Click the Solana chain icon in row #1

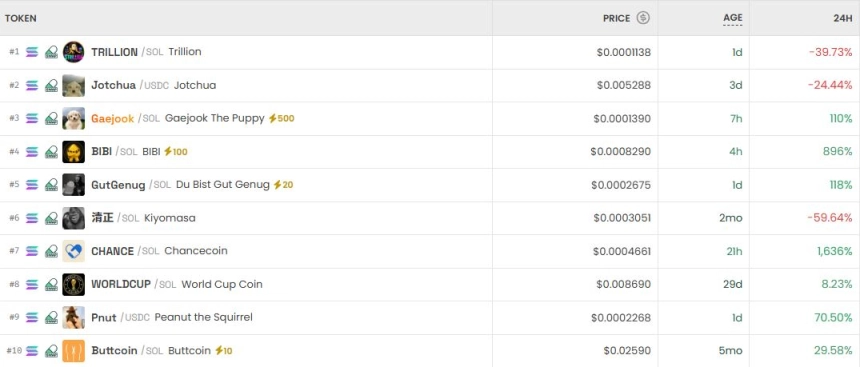pyautogui.click(x=32, y=52)
